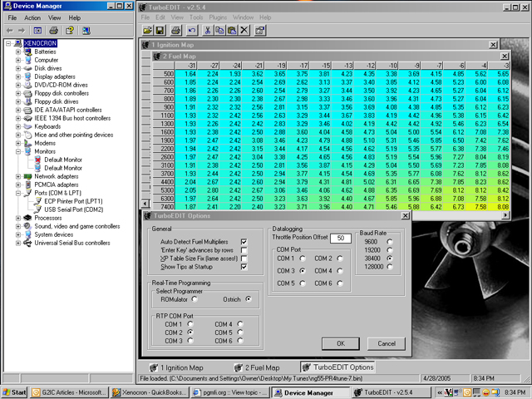Enable the 'Enter Key' advances by rows checkbox
Viewport: 532px width, 399px height.
coord(244,250)
